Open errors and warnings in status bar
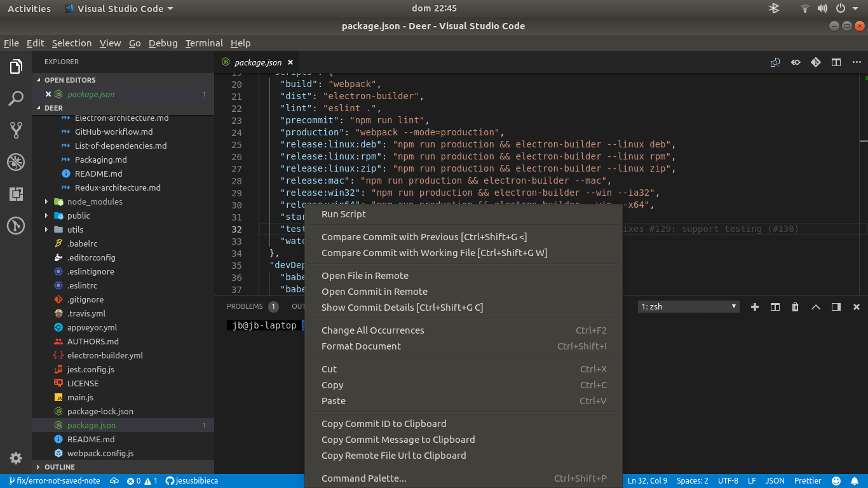 tap(142, 481)
